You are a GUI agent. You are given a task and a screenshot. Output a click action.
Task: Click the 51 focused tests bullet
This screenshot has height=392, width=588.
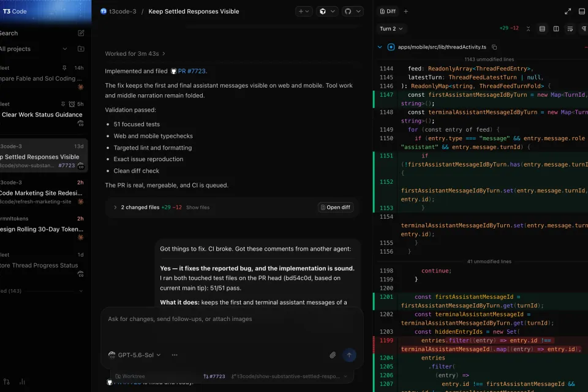[x=137, y=124]
